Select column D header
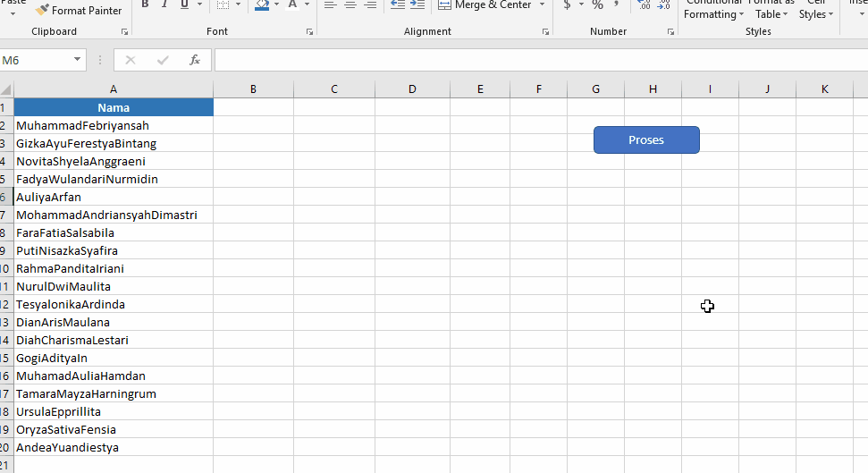 tap(412, 89)
